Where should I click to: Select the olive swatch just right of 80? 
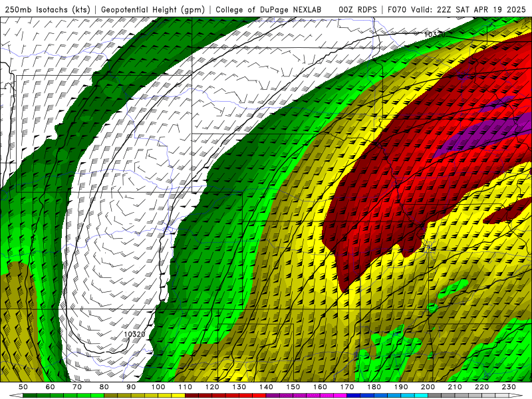[x=110, y=396]
